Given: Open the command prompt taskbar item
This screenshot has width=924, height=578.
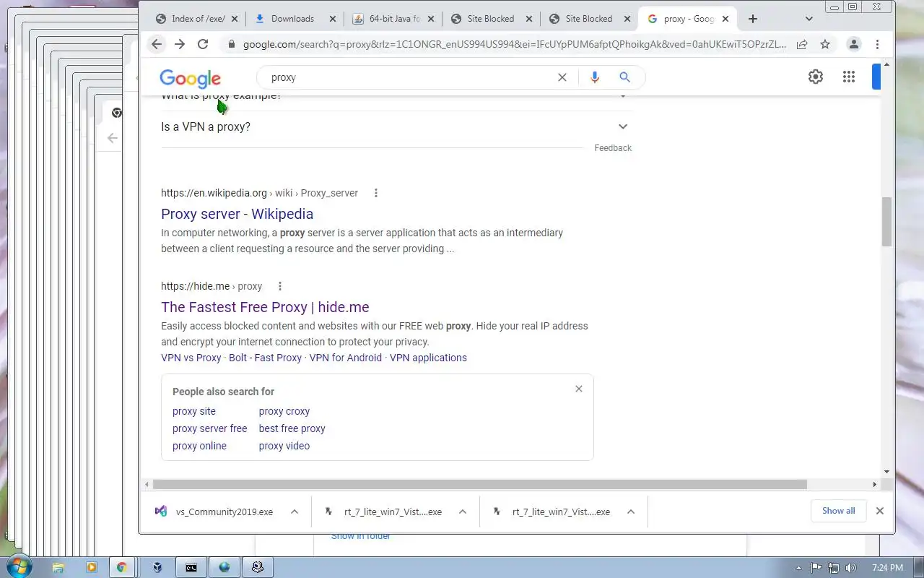Looking at the screenshot, I should (191, 568).
